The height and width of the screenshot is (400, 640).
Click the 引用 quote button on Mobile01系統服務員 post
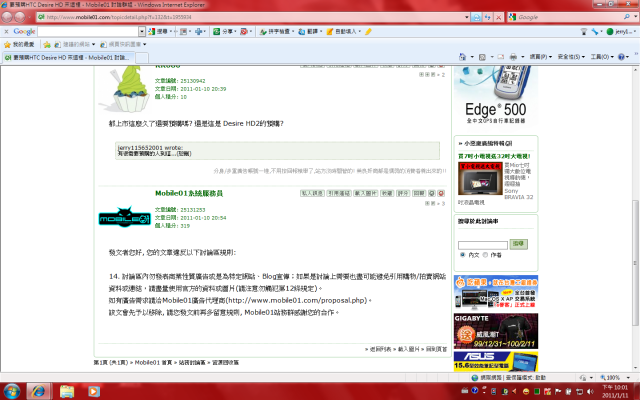[x=339, y=193]
